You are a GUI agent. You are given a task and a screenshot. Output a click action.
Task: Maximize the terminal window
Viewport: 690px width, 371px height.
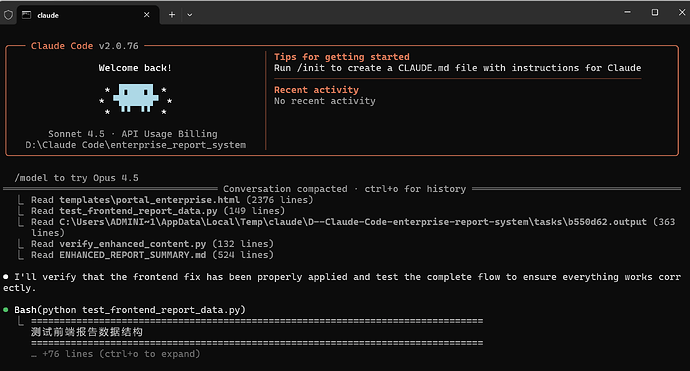(x=655, y=12)
